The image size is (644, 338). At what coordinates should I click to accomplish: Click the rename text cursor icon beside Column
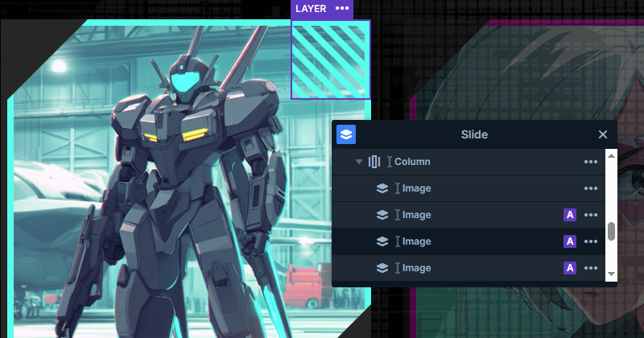click(389, 162)
